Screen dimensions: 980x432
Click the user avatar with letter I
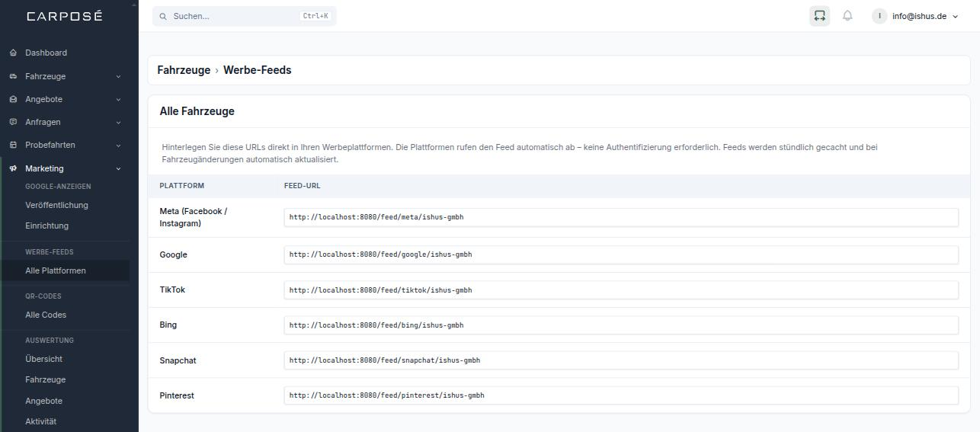click(x=879, y=16)
